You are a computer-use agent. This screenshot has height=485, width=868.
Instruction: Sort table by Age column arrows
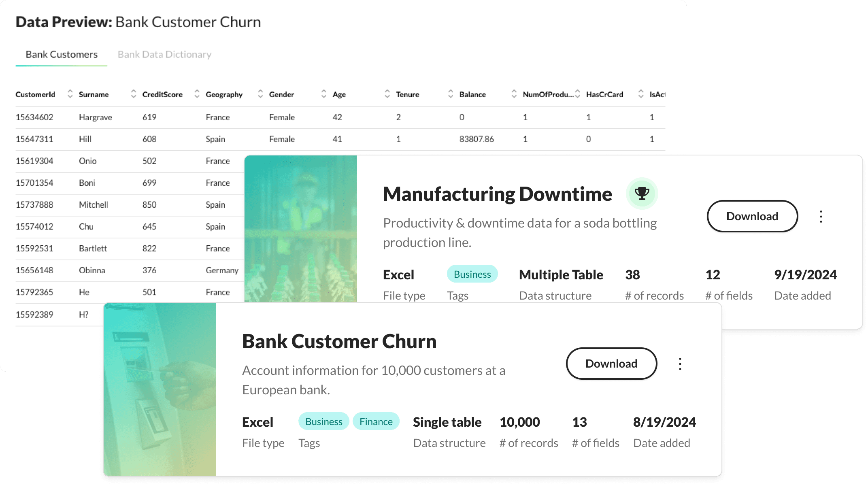pos(387,94)
